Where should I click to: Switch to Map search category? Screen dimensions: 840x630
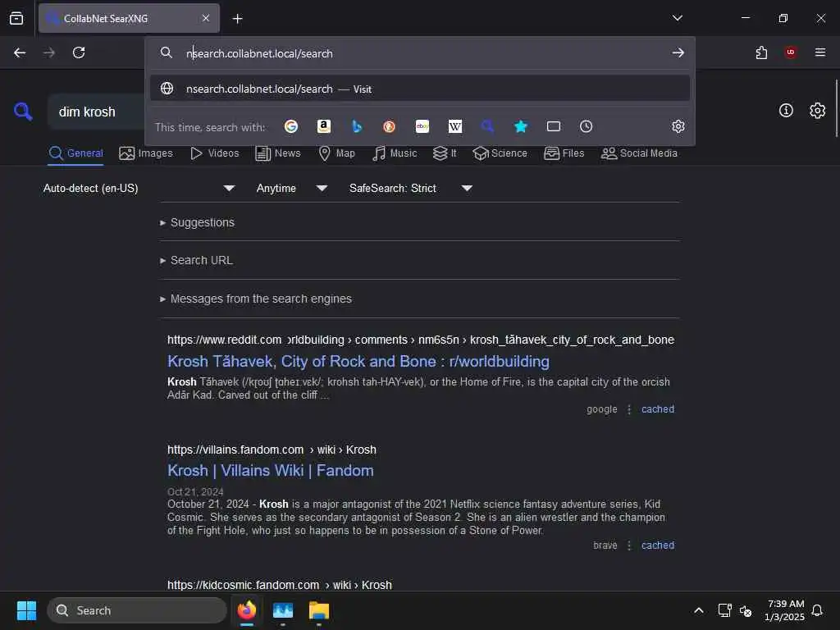(336, 153)
